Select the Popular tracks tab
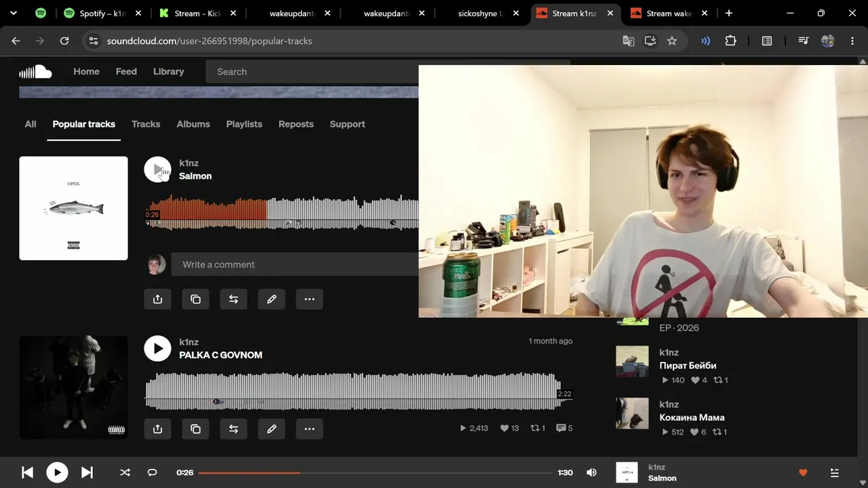The height and width of the screenshot is (488, 868). [84, 124]
